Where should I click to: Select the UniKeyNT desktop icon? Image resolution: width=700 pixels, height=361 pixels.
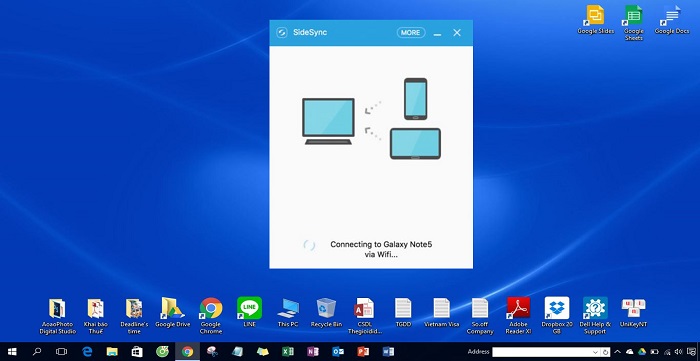point(633,313)
